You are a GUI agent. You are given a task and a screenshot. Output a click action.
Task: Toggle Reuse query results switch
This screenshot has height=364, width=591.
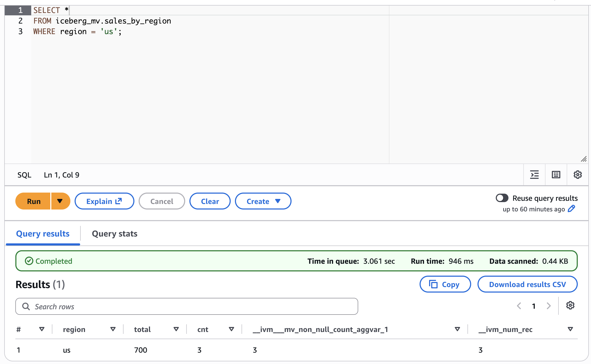coord(502,198)
